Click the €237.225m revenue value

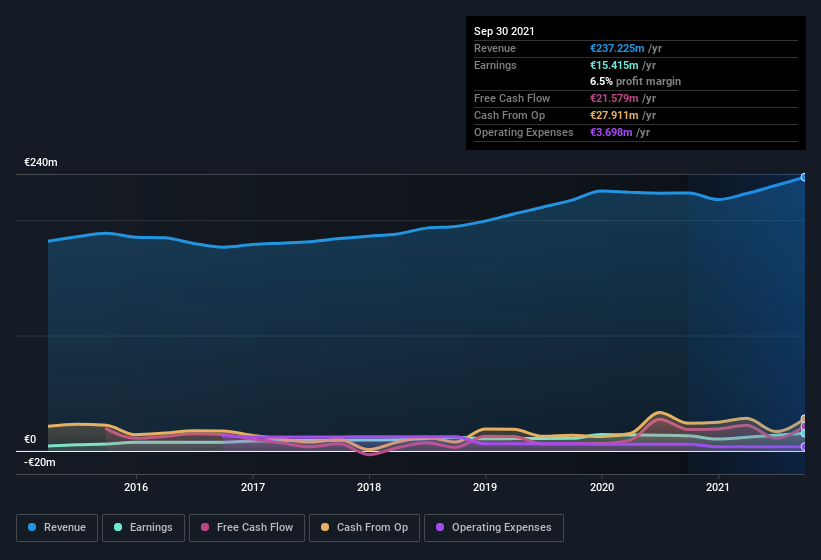point(617,48)
